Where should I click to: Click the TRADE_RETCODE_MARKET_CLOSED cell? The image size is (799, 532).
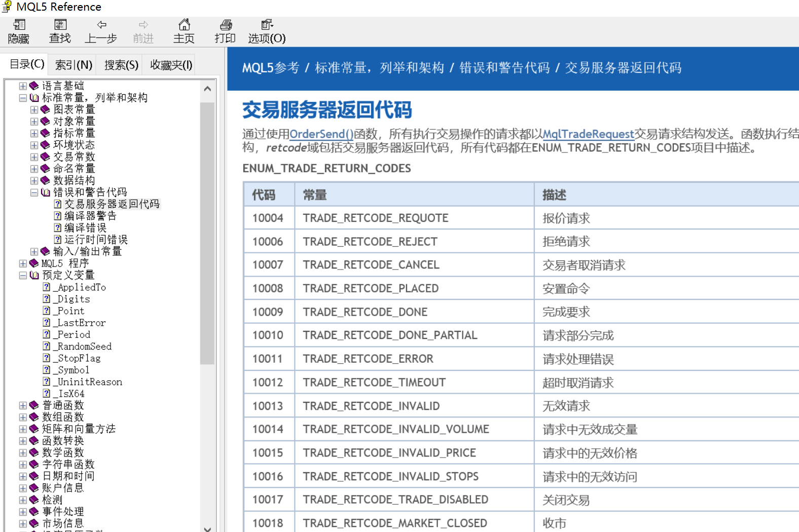[414, 523]
